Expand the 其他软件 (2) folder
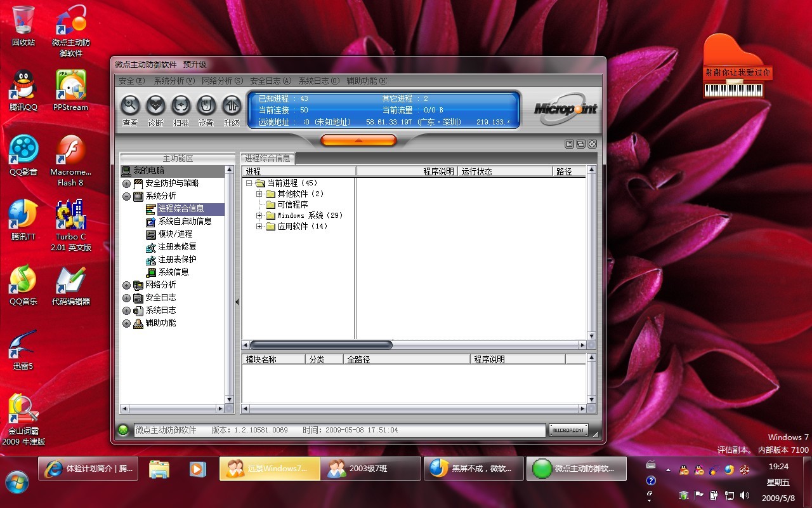Screen dimensions: 812x508 pyautogui.click(x=259, y=194)
